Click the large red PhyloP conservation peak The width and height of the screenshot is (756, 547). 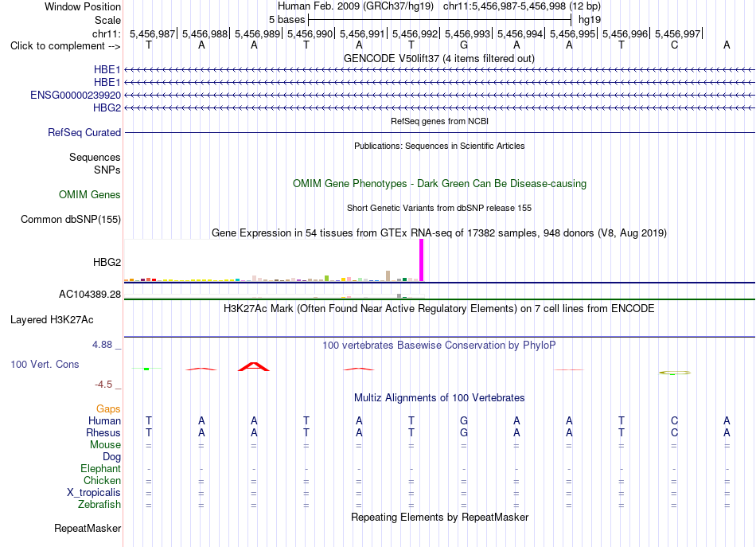tap(254, 366)
